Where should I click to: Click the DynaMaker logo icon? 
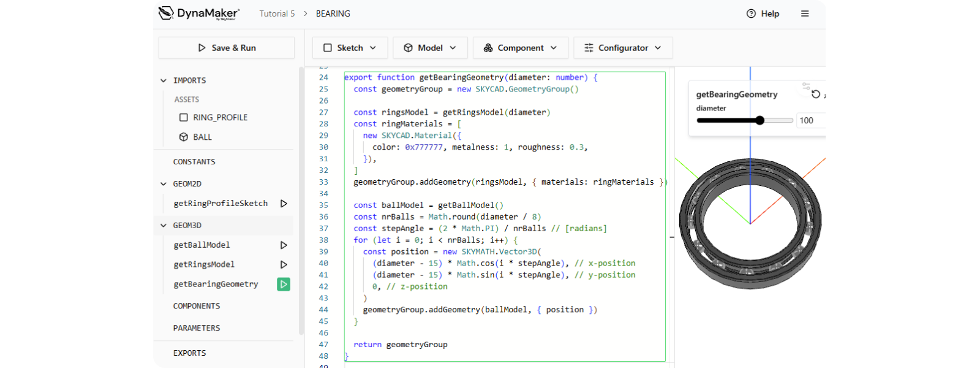(x=166, y=13)
